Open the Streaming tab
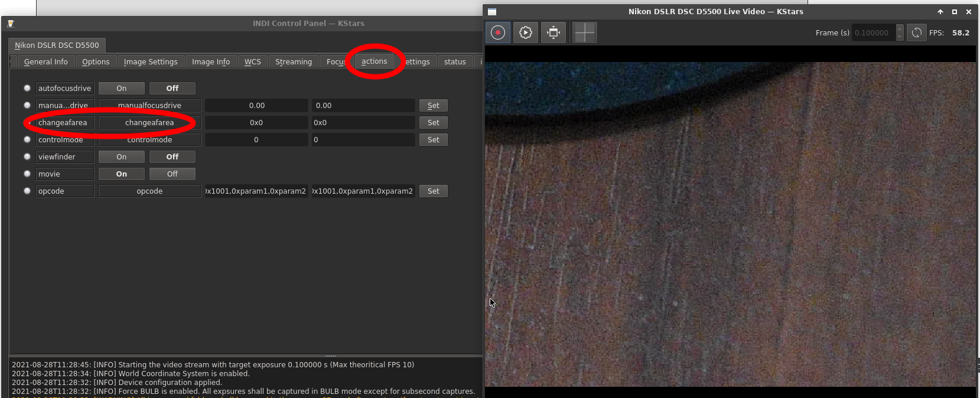 pos(294,62)
